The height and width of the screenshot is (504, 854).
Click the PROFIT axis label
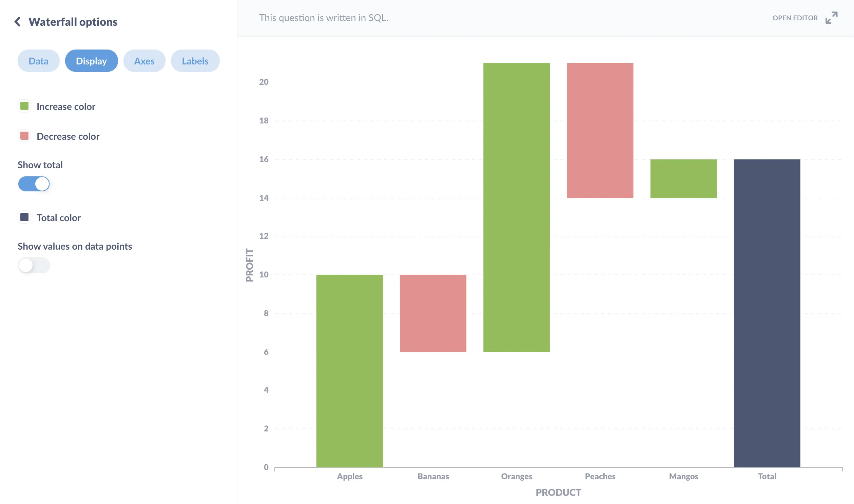pyautogui.click(x=249, y=264)
